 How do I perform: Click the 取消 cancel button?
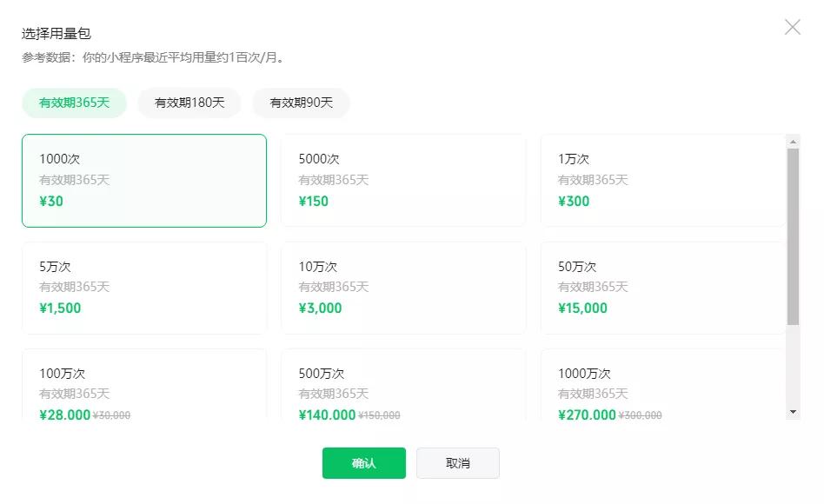[x=458, y=463]
